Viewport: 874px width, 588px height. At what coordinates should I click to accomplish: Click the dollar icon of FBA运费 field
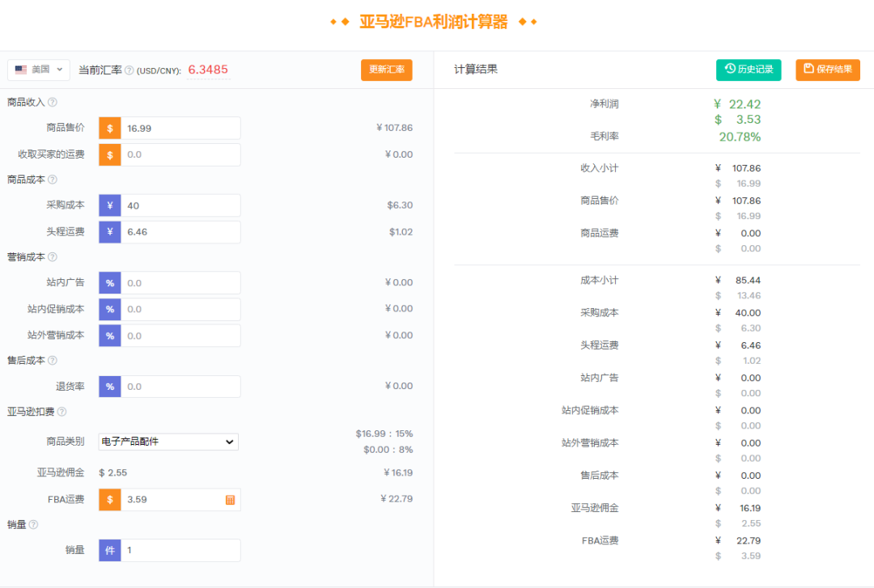tap(110, 499)
